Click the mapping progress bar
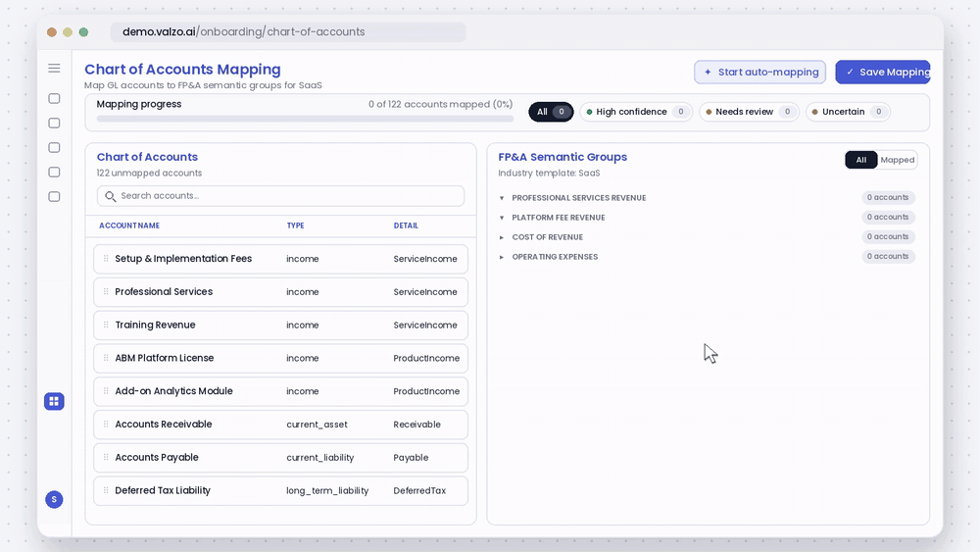Viewport: 980px width, 552px height. [x=305, y=119]
